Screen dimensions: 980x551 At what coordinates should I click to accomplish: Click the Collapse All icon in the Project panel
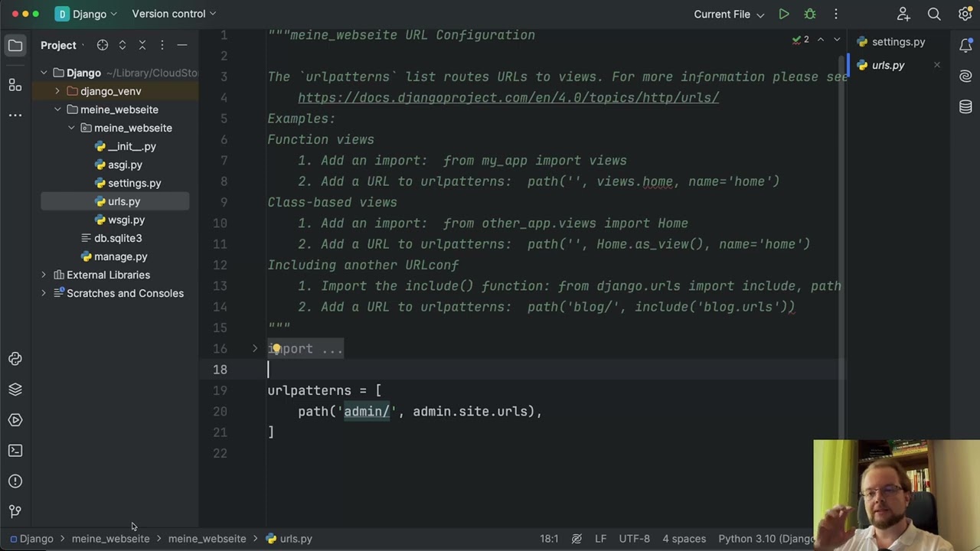click(142, 45)
